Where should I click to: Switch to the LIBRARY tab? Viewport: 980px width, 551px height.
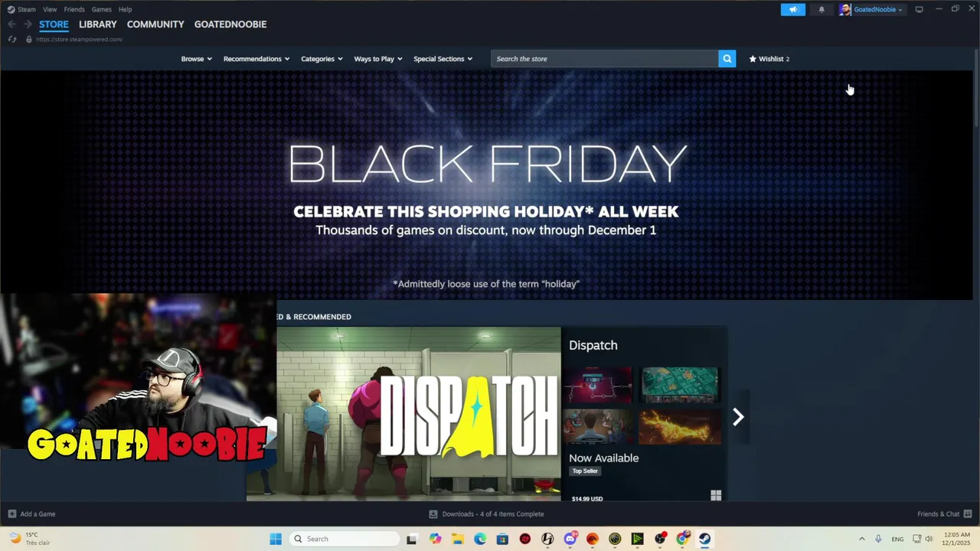pos(98,24)
